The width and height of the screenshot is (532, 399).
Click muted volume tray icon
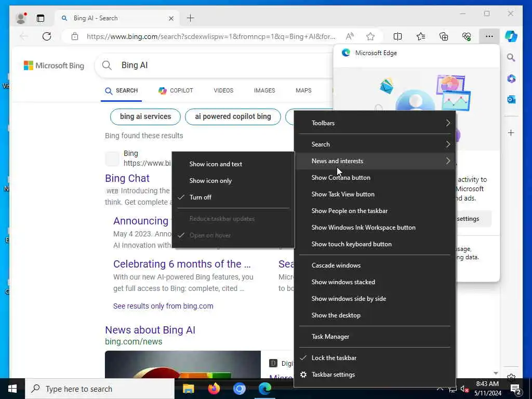click(464, 389)
